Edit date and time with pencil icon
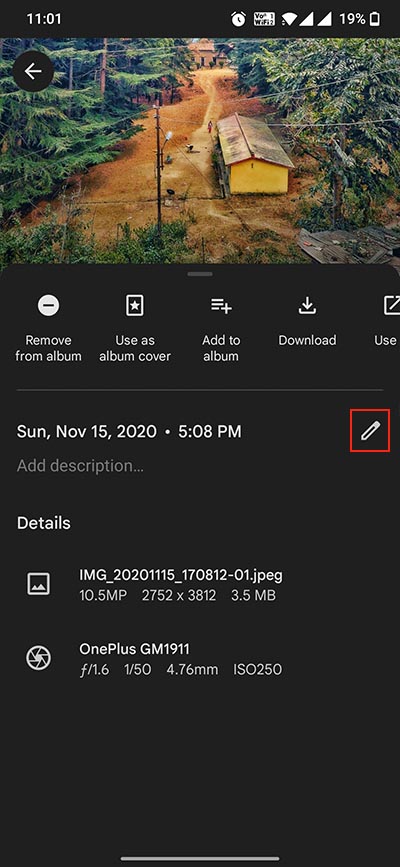The width and height of the screenshot is (400, 867). pyautogui.click(x=370, y=431)
